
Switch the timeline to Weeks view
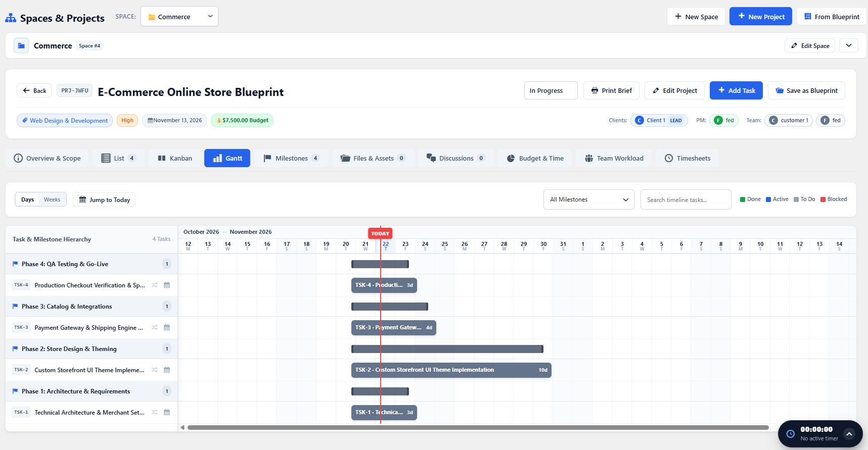tap(52, 199)
